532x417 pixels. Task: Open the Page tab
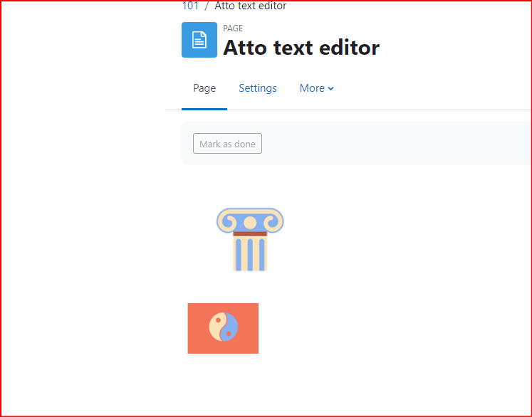pyautogui.click(x=204, y=88)
